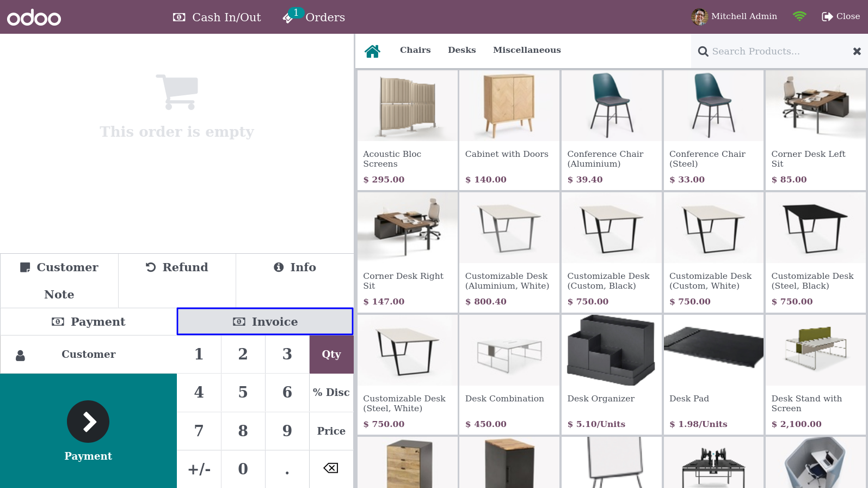This screenshot has width=868, height=488.
Task: Click the search magnifier icon
Action: pyautogui.click(x=703, y=51)
